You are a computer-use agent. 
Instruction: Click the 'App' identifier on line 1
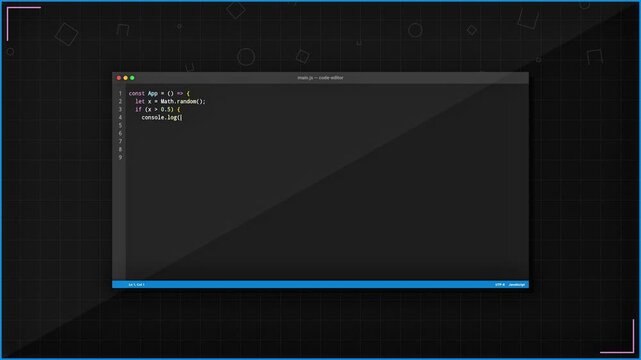coord(153,94)
